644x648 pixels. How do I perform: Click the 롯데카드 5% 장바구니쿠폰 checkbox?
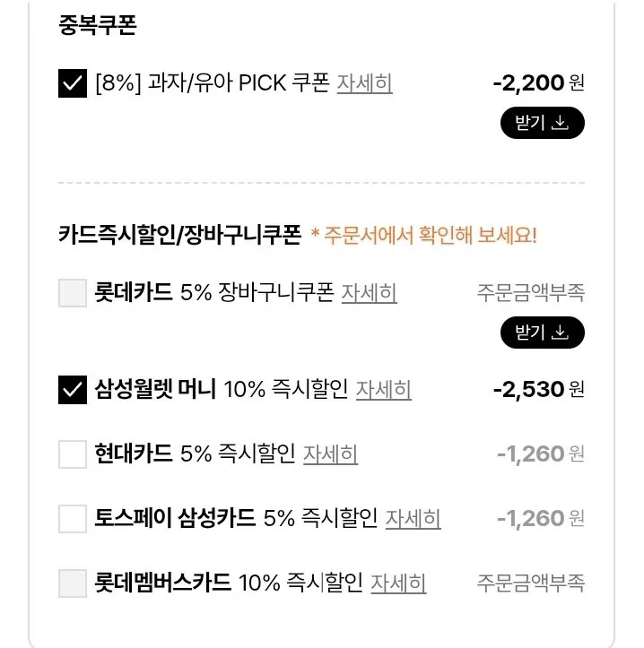72,293
